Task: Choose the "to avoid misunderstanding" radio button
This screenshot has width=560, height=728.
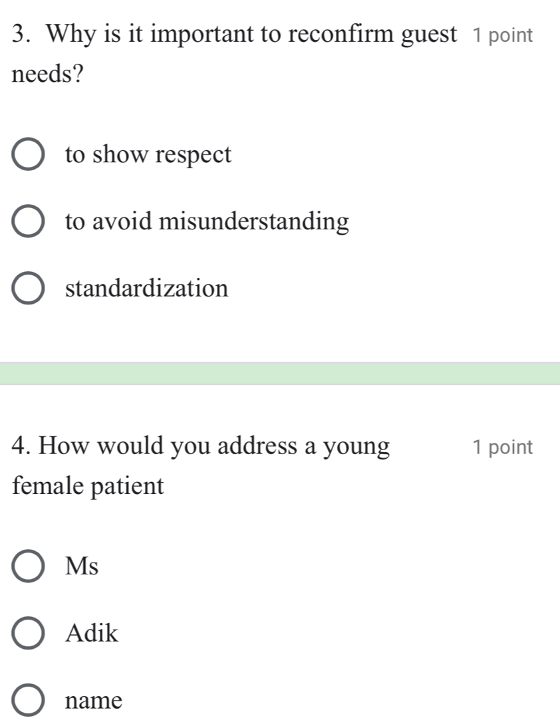Action: coord(27,222)
